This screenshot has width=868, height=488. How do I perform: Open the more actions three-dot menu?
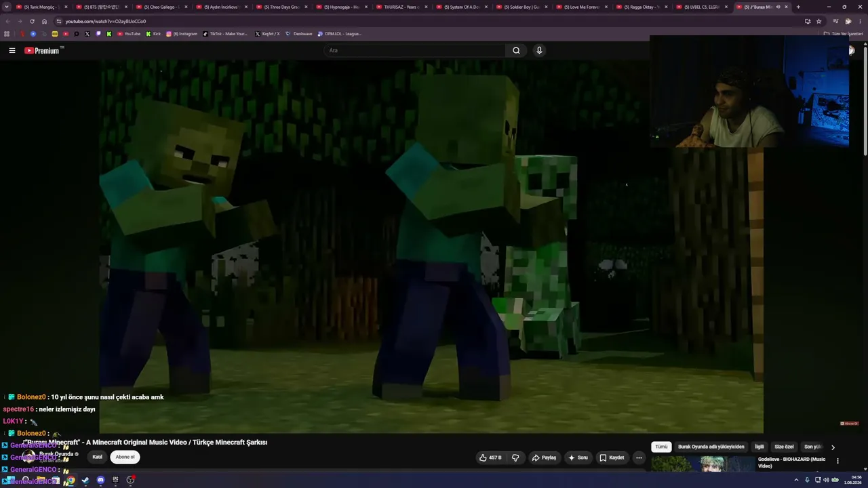(639, 457)
